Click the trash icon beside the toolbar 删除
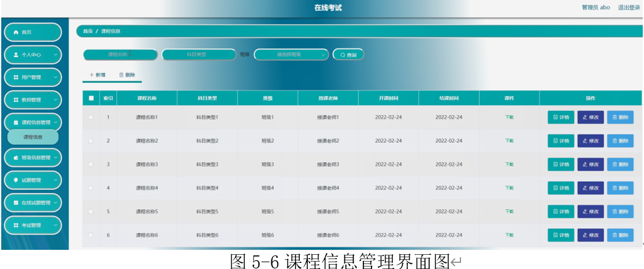Image resolution: width=644 pixels, height=269 pixels. (121, 75)
